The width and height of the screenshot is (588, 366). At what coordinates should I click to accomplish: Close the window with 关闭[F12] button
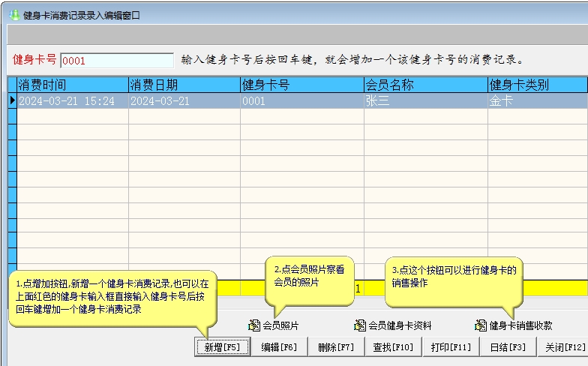click(x=564, y=347)
